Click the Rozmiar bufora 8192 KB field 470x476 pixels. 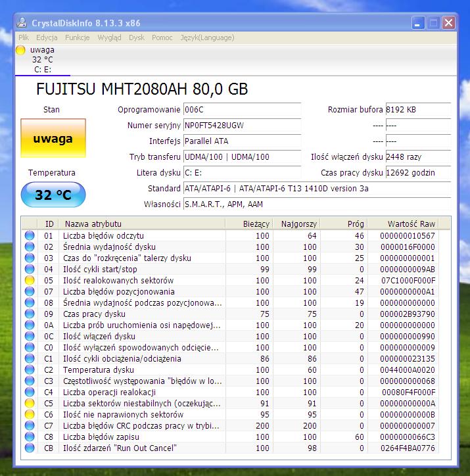point(418,110)
